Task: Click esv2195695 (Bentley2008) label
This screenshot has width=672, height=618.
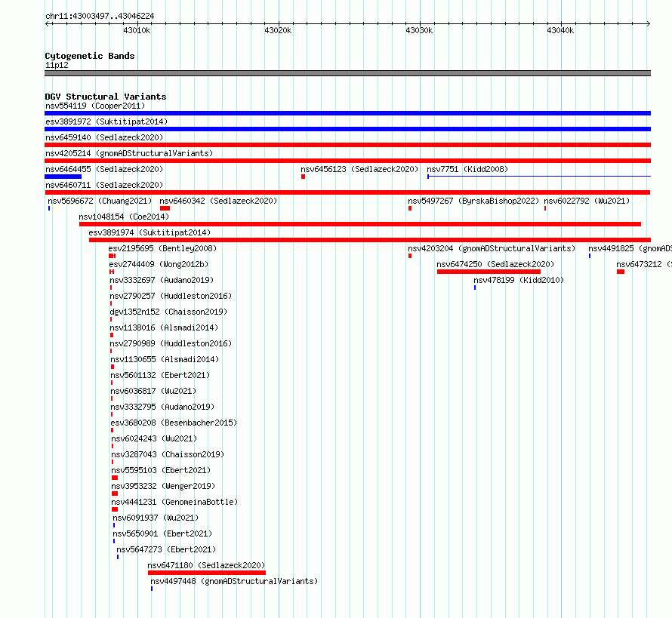Action: (162, 248)
